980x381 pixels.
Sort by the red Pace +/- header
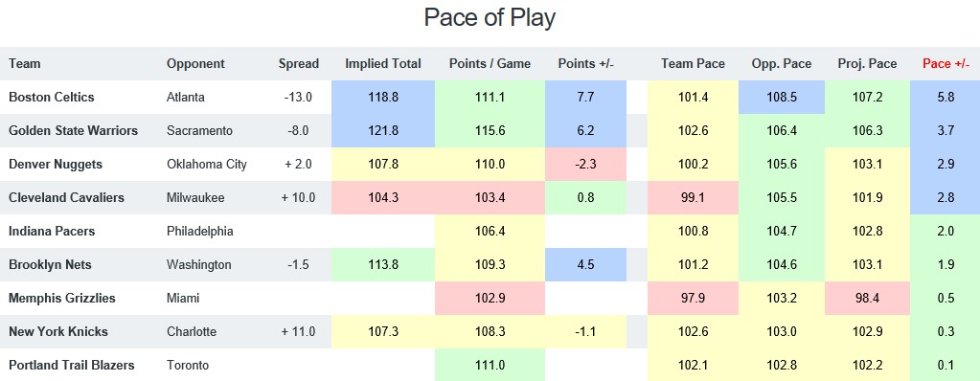pyautogui.click(x=946, y=64)
